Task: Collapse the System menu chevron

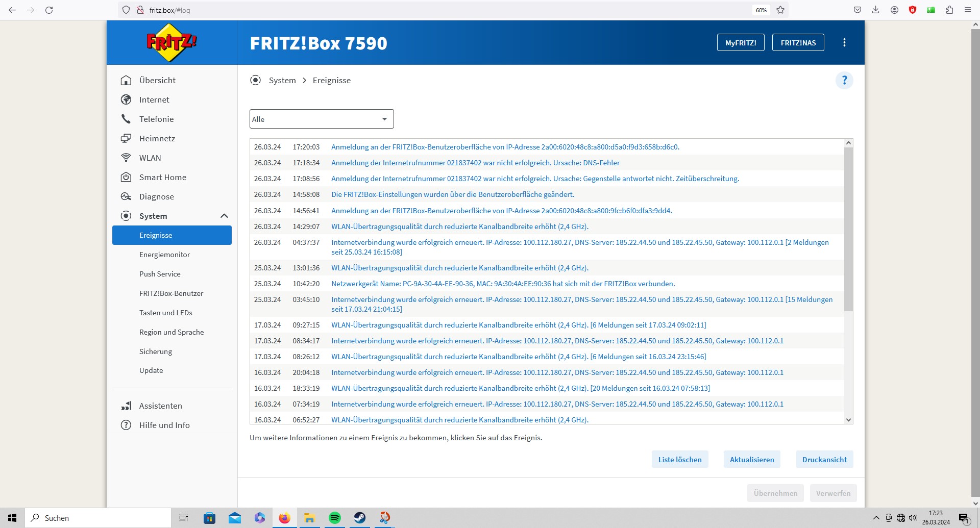Action: tap(224, 216)
